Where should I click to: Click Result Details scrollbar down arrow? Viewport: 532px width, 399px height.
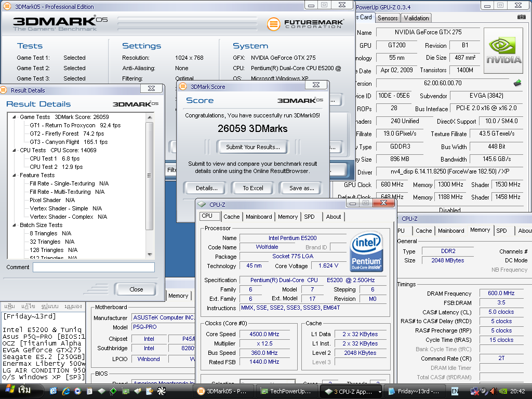tap(150, 254)
